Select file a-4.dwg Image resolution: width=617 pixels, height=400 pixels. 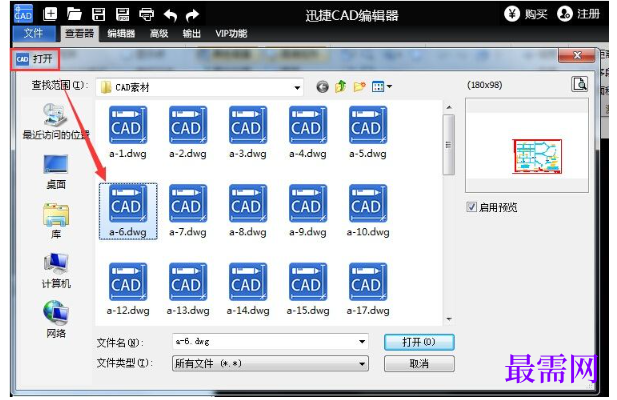[308, 133]
